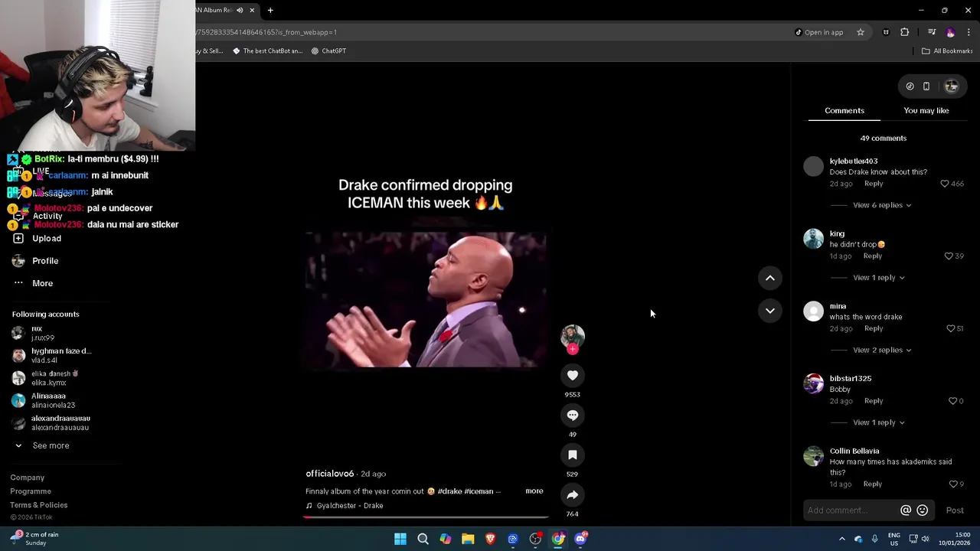The width and height of the screenshot is (980, 551).
Task: Expand "View 2 replies" under mina's comment
Action: (x=882, y=350)
